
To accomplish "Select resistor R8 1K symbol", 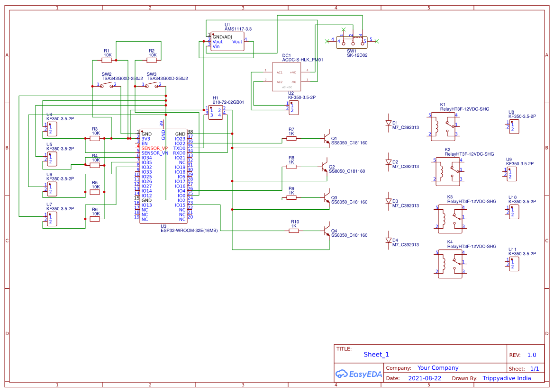I will (x=291, y=167).
